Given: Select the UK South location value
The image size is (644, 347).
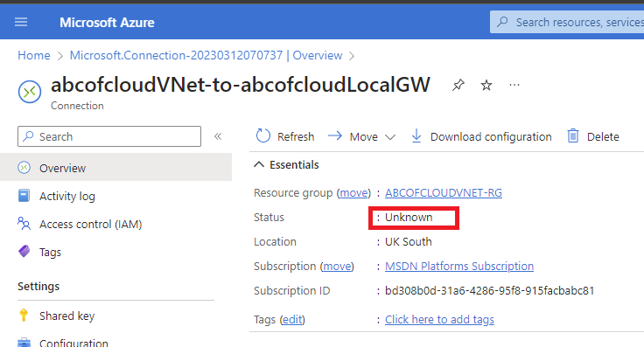Looking at the screenshot, I should (409, 242).
